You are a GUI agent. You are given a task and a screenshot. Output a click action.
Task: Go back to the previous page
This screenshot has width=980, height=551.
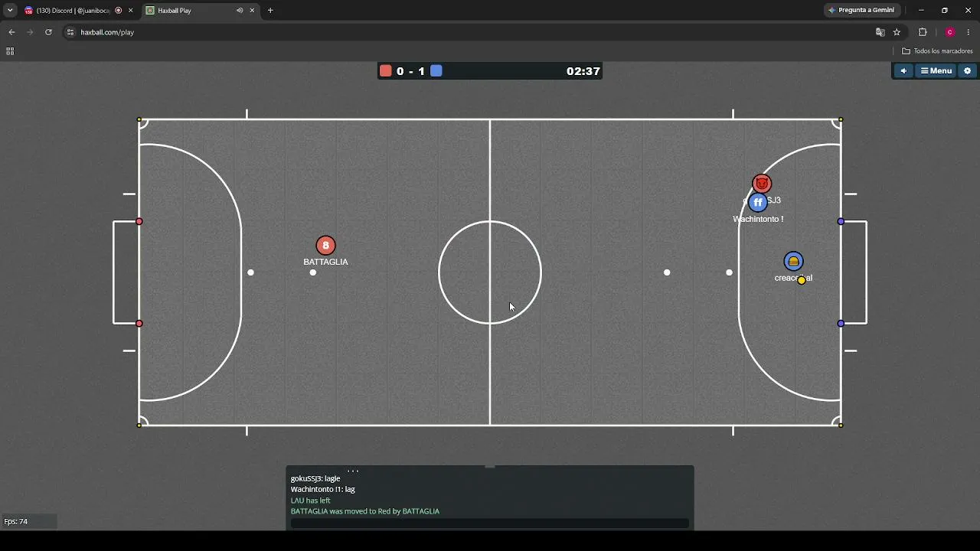pos(11,32)
